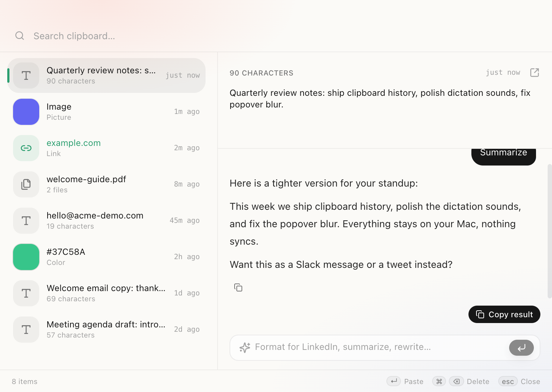Copy the assistant reply with small copy icon
Viewport: 552px width, 392px height.
tap(238, 287)
